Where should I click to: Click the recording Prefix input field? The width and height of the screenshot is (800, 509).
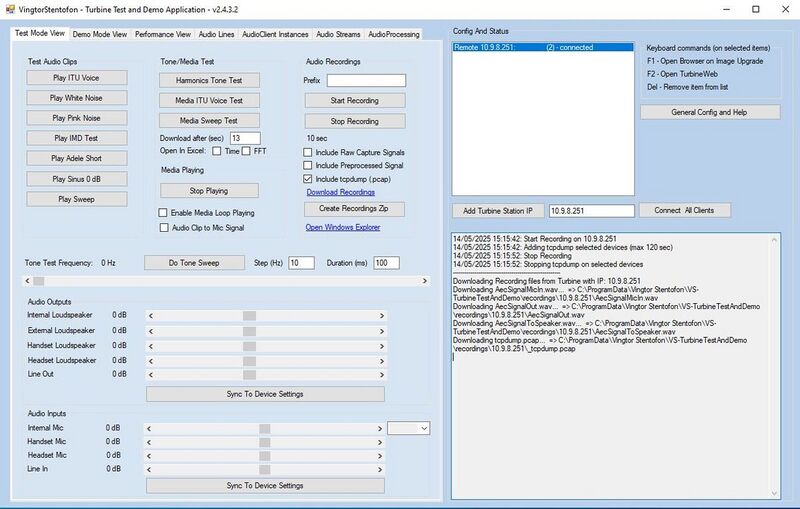(x=366, y=81)
